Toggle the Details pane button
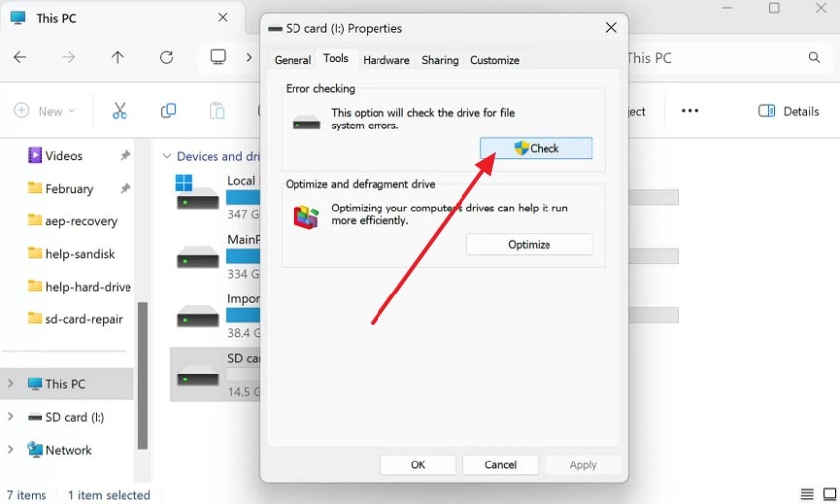 point(789,111)
